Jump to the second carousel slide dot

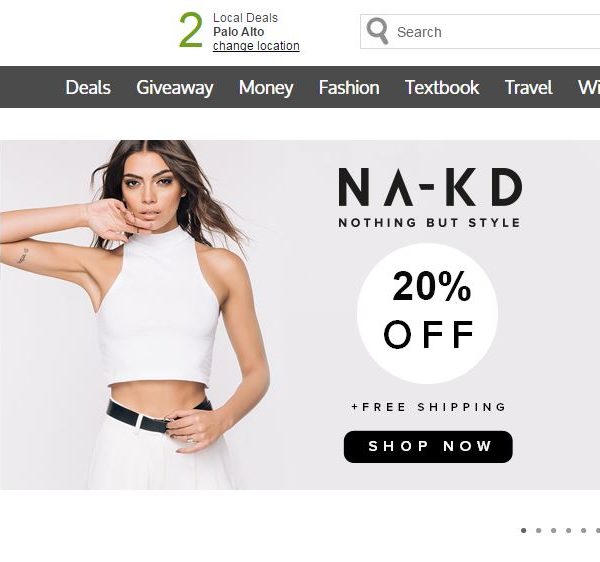[538, 530]
